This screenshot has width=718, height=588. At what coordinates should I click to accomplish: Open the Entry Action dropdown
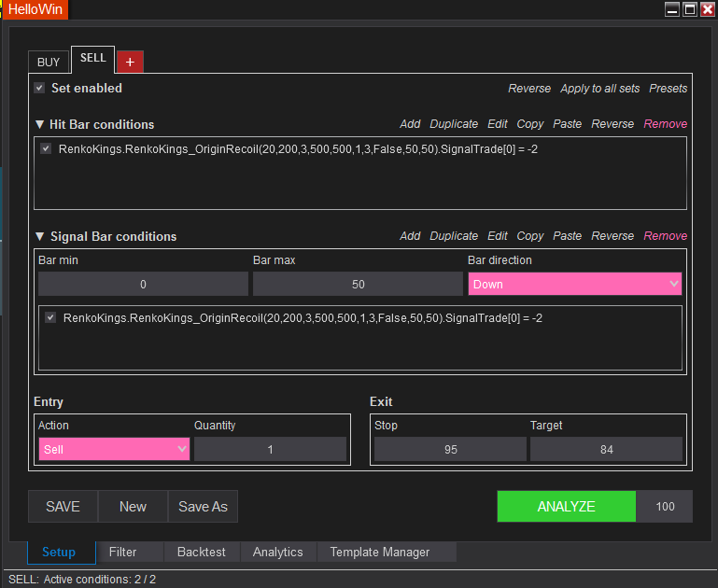click(x=114, y=449)
